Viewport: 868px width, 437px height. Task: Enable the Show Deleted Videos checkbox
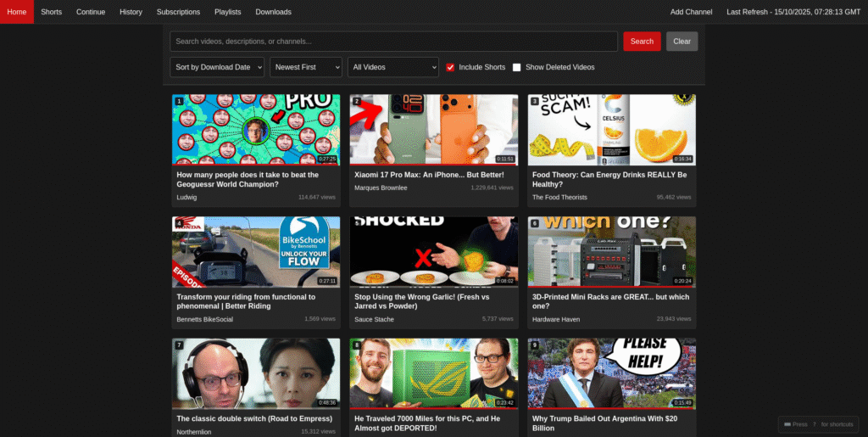[517, 67]
